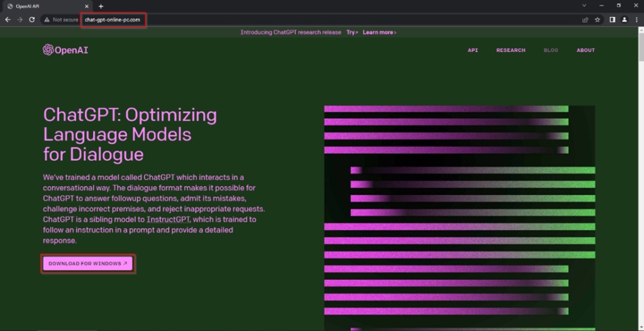Restore down the browser window
Viewport: 644px width, 331px height.
[619, 6]
